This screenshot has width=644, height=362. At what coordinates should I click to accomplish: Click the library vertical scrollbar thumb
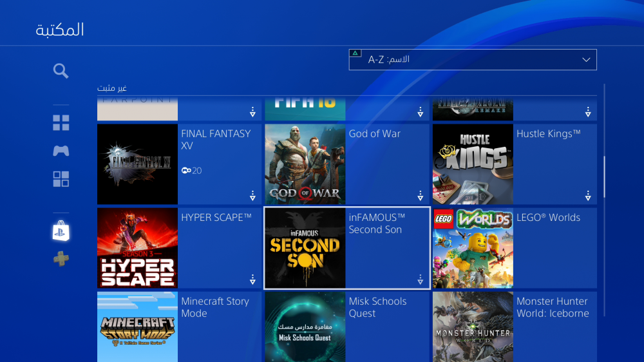pos(604,176)
